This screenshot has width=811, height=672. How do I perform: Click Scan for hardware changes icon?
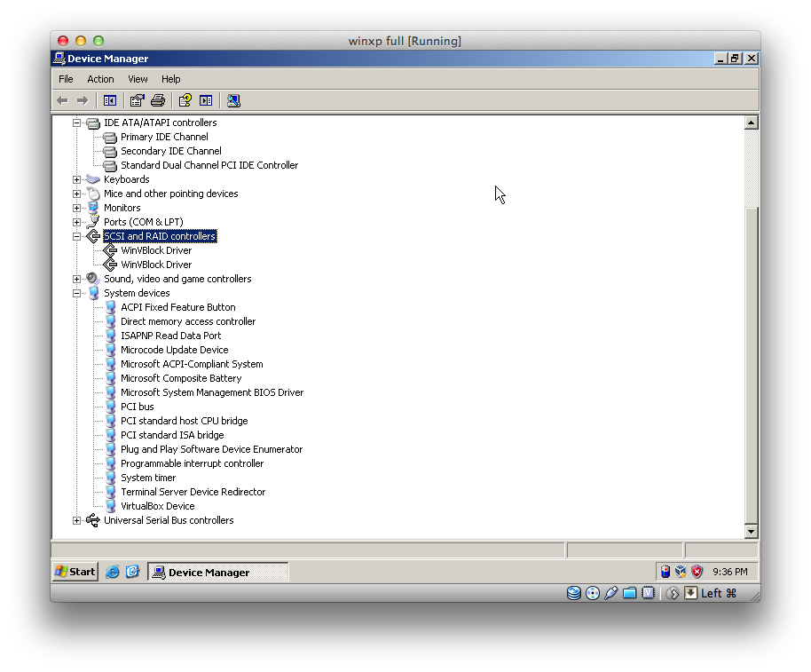pyautogui.click(x=233, y=100)
